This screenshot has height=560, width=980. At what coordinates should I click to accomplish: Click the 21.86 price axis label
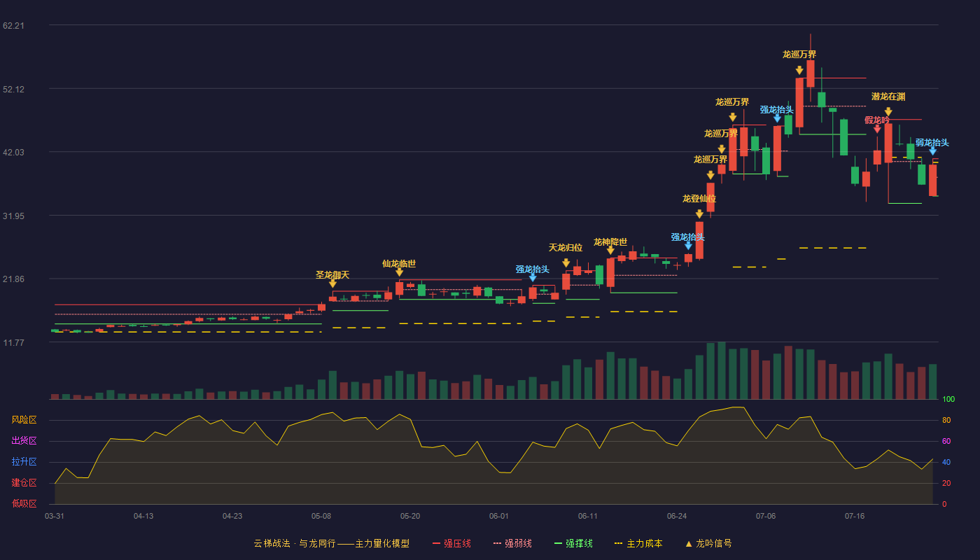(x=13, y=279)
